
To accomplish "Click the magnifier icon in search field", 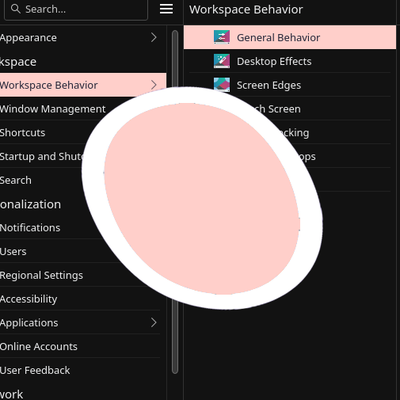I will pyautogui.click(x=16, y=9).
